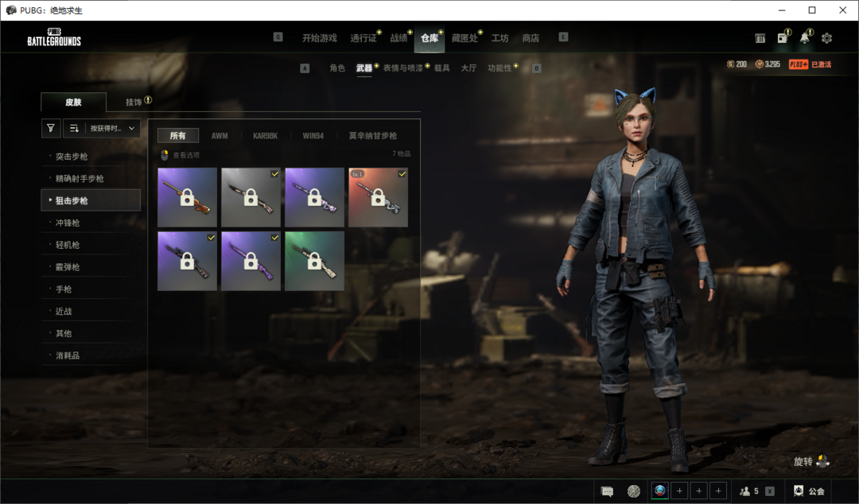Click the BP balance 3,295

(x=768, y=64)
